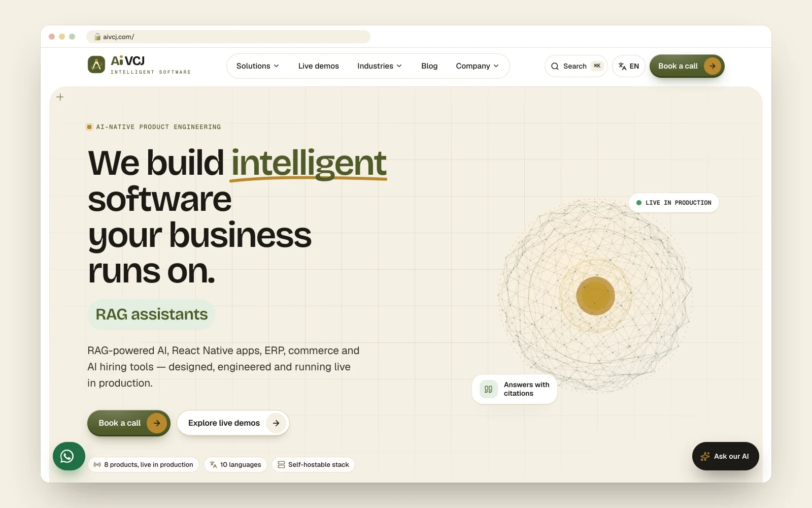Click the Explore live demos button
This screenshot has width=812, height=508.
click(x=233, y=423)
